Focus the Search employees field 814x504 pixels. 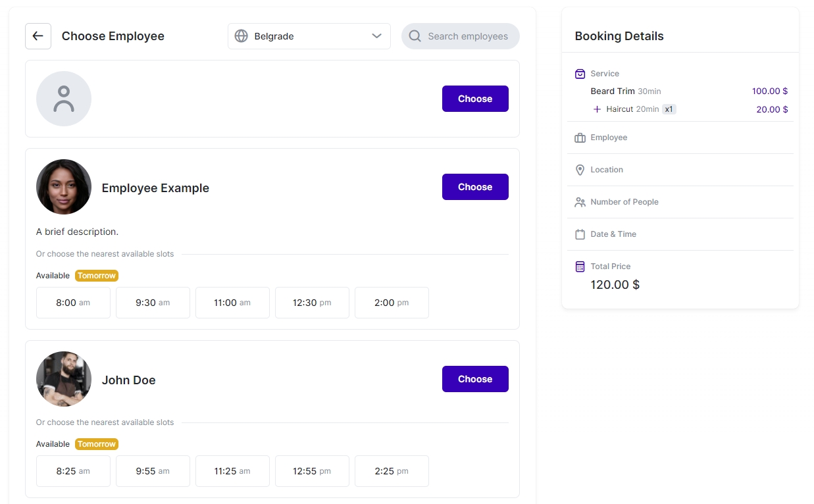[x=468, y=36]
